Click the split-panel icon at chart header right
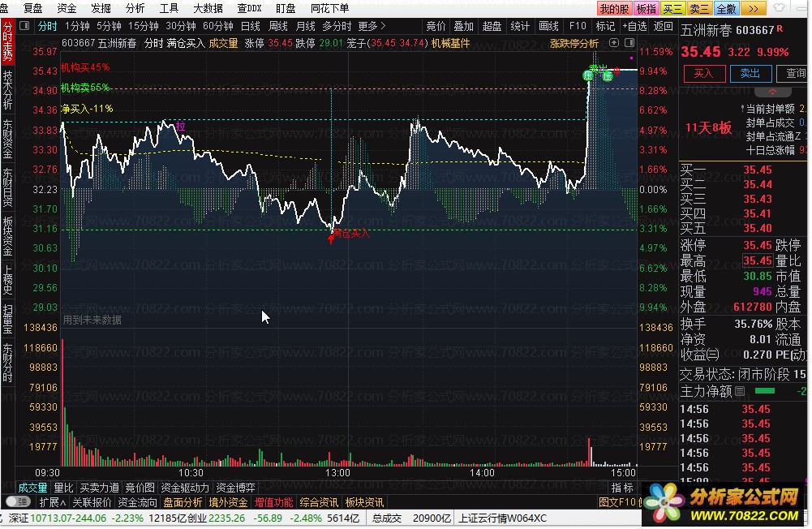Screen dimensions: 812x529 pos(629,43)
